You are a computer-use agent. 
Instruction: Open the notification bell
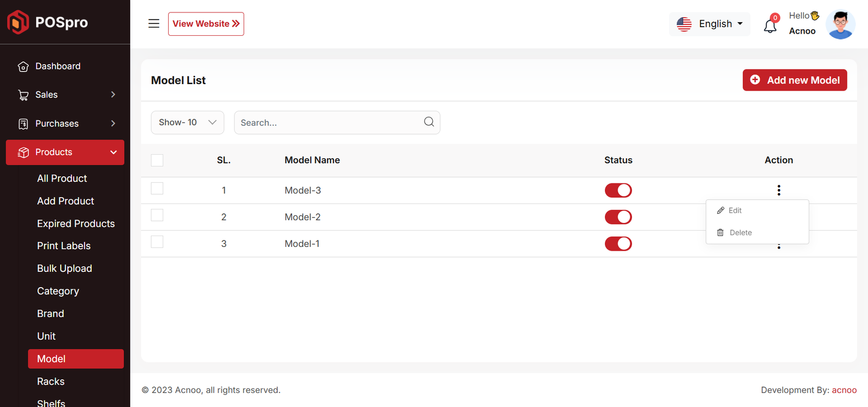tap(770, 26)
